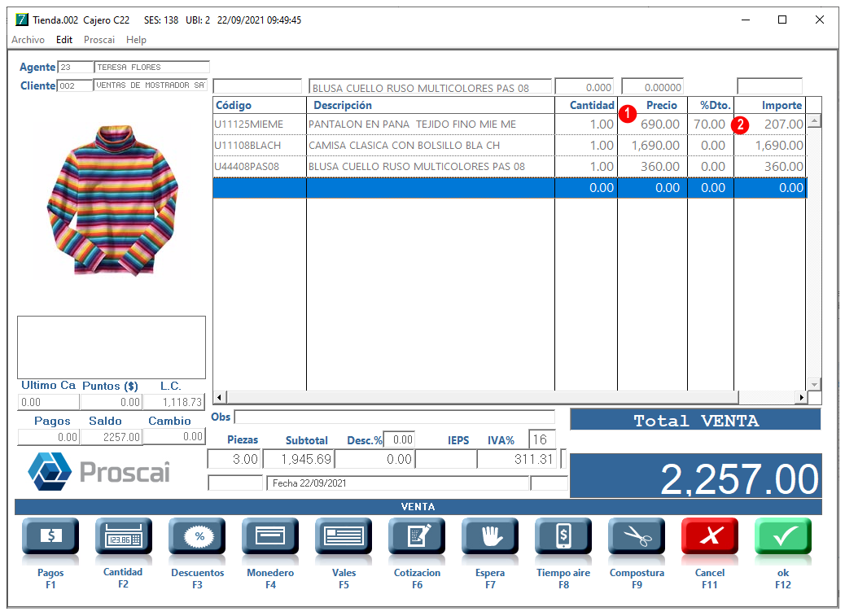The width and height of the screenshot is (845, 616).
Task: Click the Subtotal value 1,945.69
Action: (x=299, y=459)
